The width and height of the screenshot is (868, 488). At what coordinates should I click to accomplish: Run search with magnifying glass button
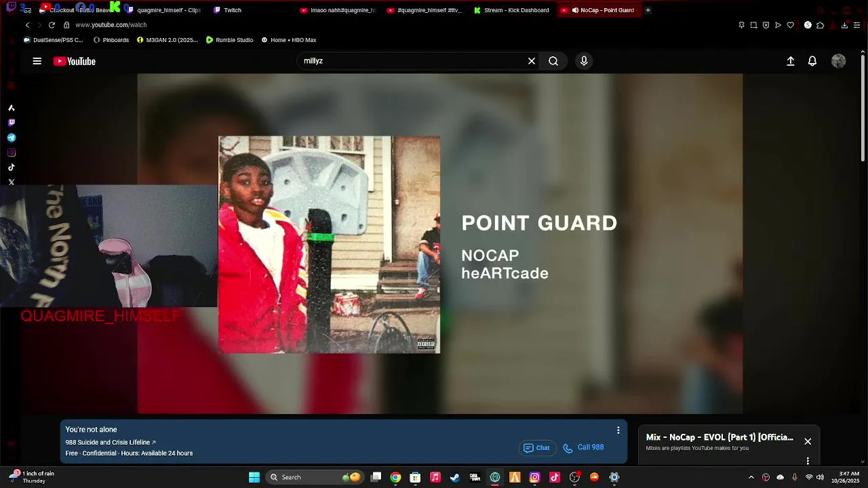(x=553, y=61)
